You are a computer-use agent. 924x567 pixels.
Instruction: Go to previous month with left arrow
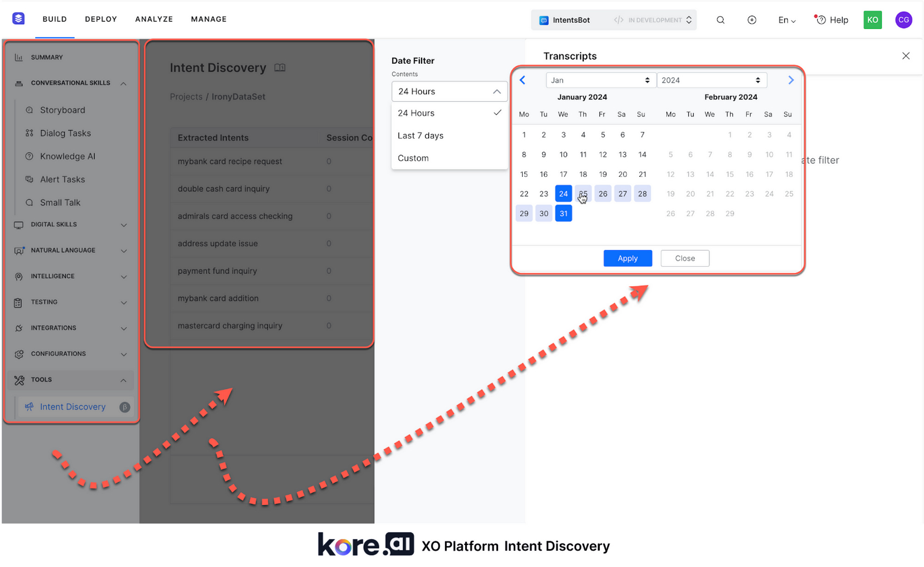(523, 80)
